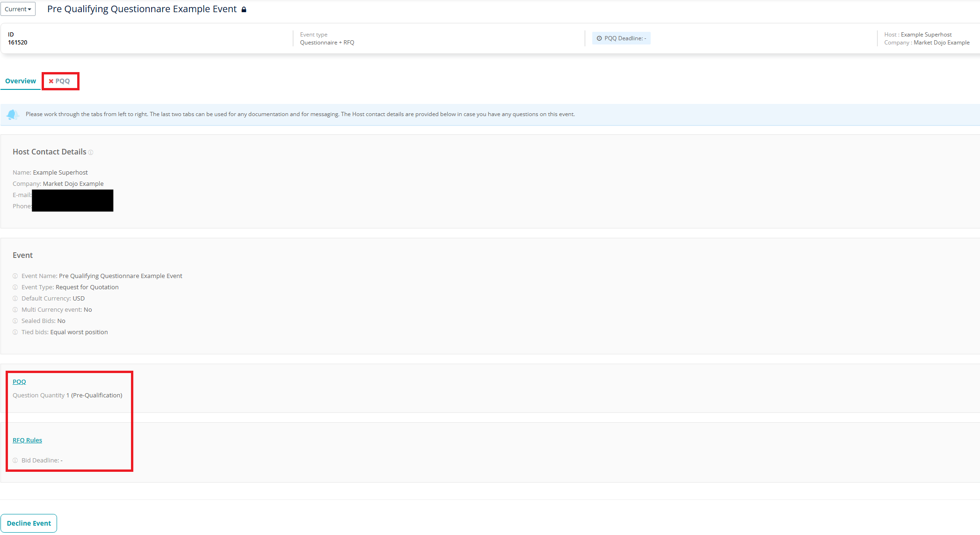980x535 pixels.
Task: Switch to the PQQ tab
Action: pyautogui.click(x=63, y=81)
